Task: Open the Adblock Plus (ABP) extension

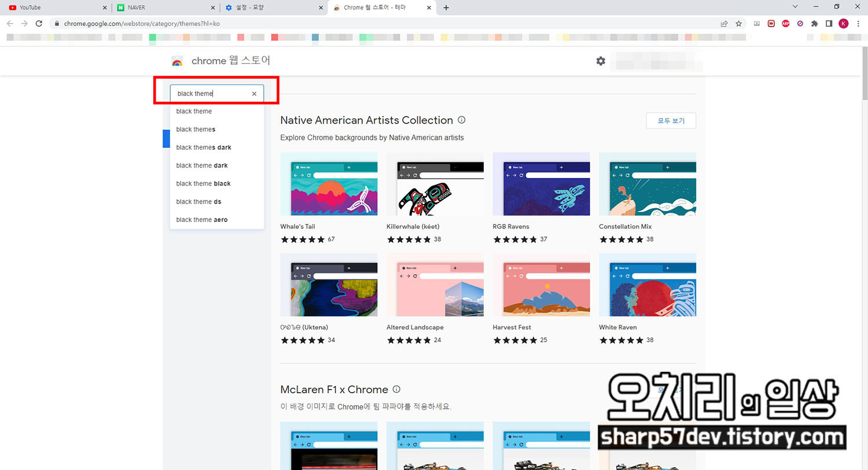Action: coord(785,24)
